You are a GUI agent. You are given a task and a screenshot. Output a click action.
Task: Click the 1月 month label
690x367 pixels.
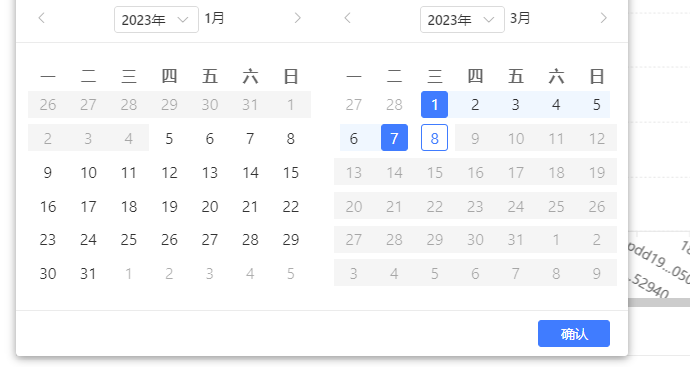pos(215,18)
